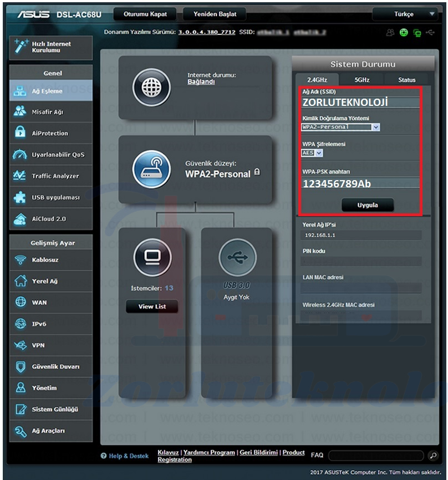Click the Oturumu Kapat button
The height and width of the screenshot is (480, 448).
point(145,14)
